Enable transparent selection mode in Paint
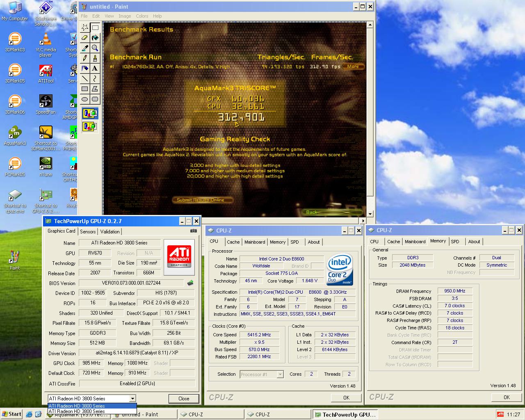The image size is (525, 420). click(90, 126)
